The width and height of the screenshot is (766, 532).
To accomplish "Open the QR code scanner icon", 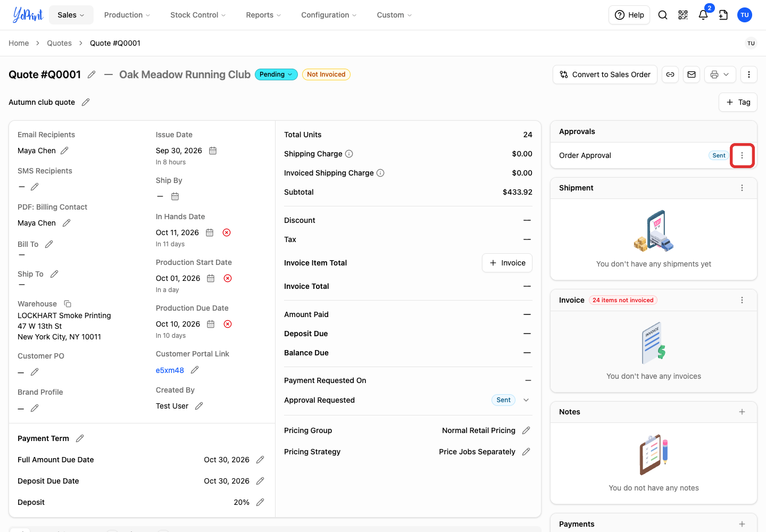I will 683,15.
